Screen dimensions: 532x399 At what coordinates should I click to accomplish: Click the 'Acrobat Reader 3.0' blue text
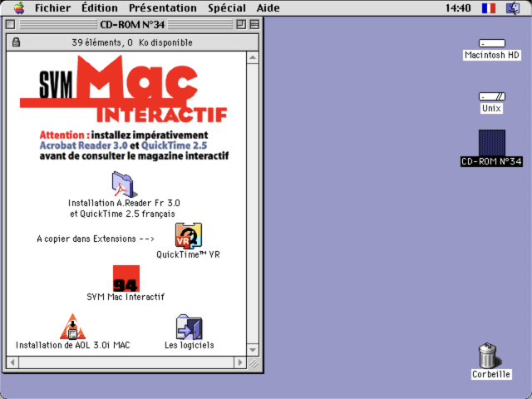[83, 145]
